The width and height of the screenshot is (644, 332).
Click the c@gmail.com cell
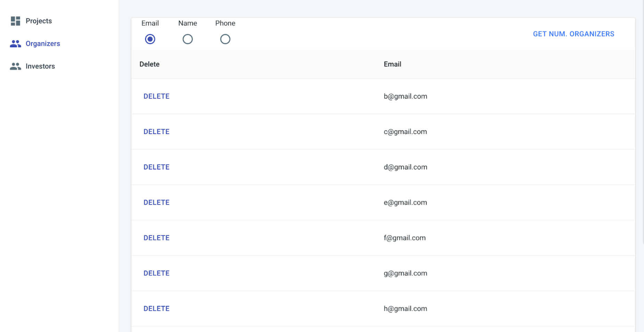point(405,132)
